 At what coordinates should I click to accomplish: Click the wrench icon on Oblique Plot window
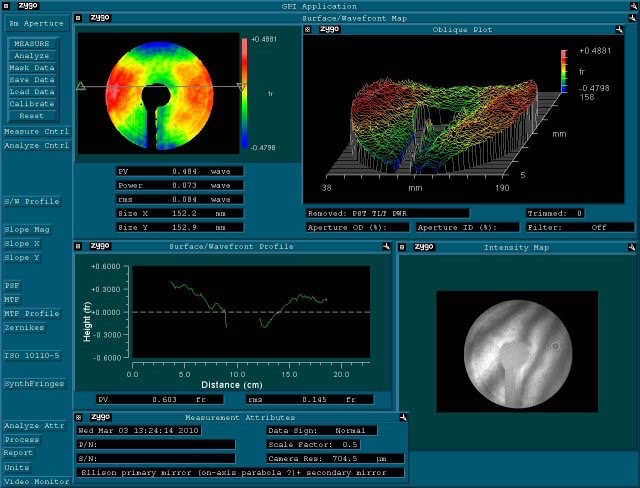tap(632, 30)
